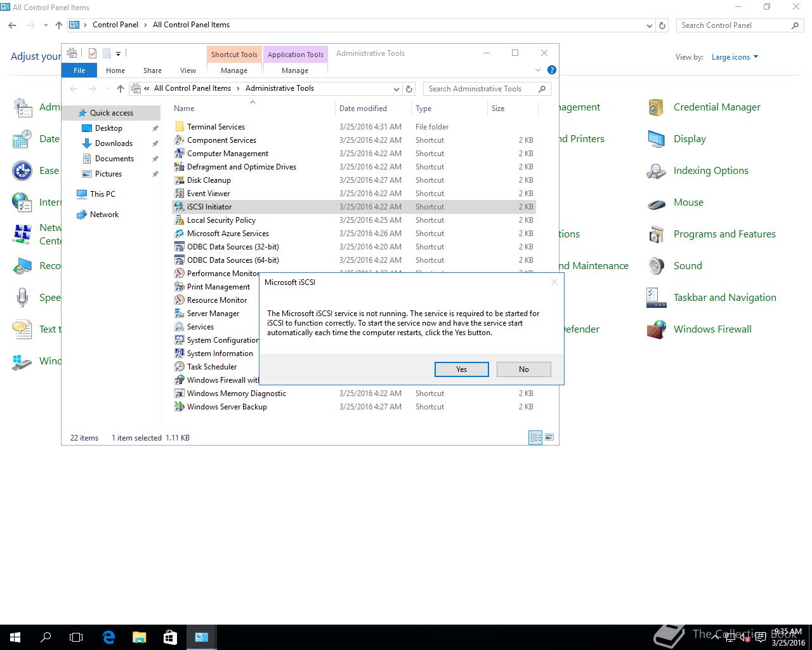Expand the Administrative Tools address bar dropdown
Image resolution: width=812 pixels, height=650 pixels.
(396, 89)
